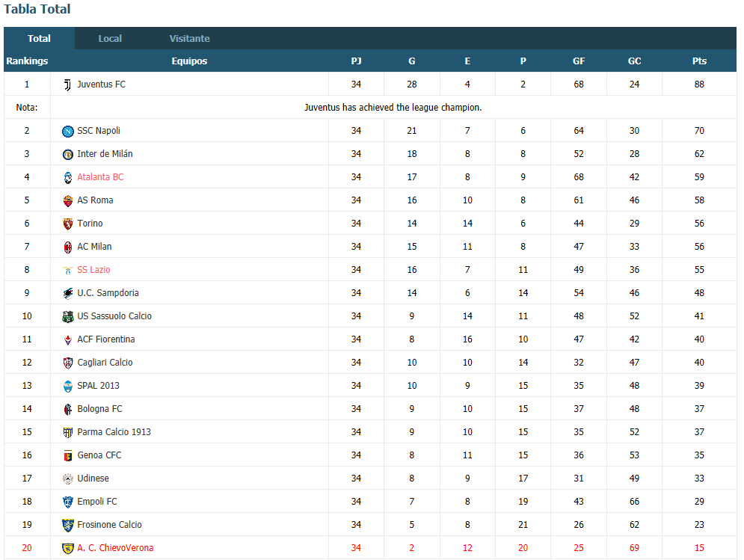Click the GF column header

(579, 61)
